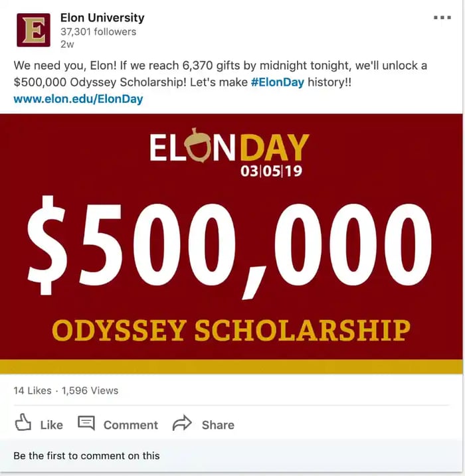Click the 1,596 Views count
This screenshot has width=465, height=476.
click(90, 390)
